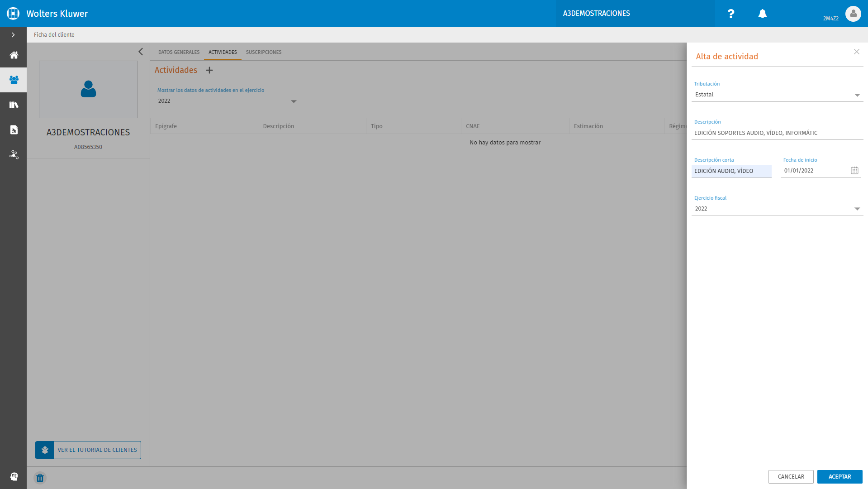Open the activities ejercicio 2022 dropdown
Viewport: 868px width, 489px height.
coord(227,101)
